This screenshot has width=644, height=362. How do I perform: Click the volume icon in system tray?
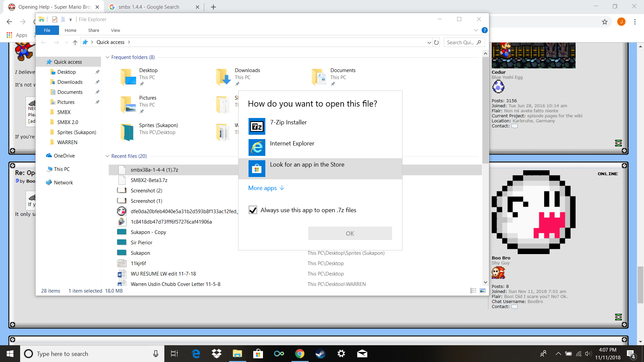pos(588,354)
